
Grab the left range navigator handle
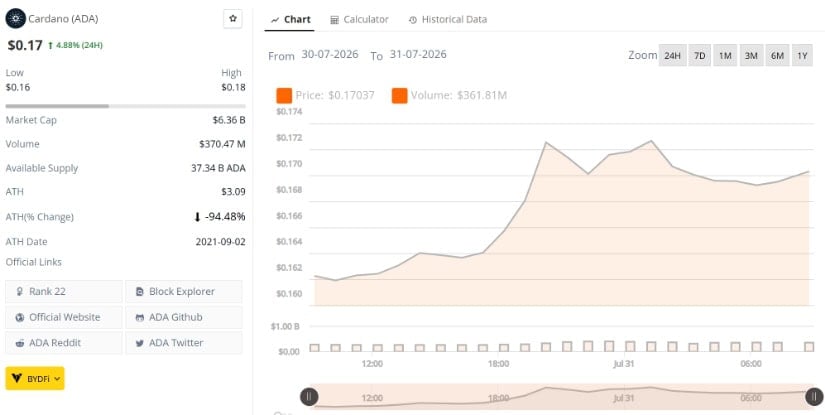tap(309, 397)
